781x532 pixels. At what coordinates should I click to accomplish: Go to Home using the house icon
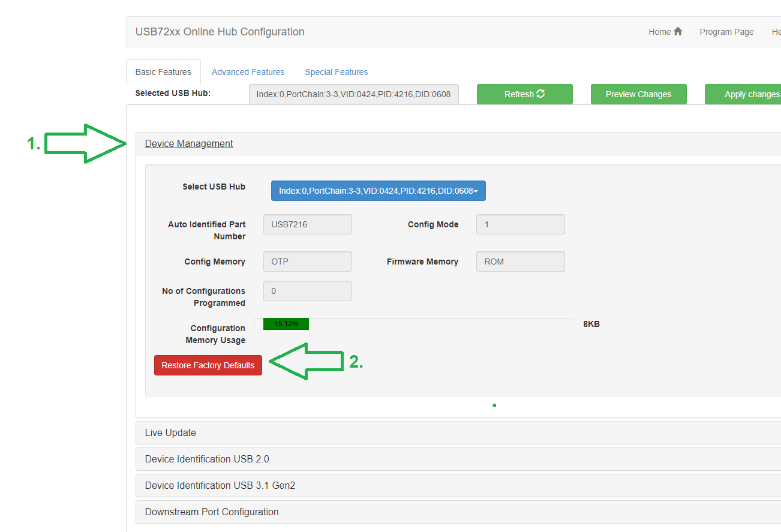pyautogui.click(x=678, y=32)
